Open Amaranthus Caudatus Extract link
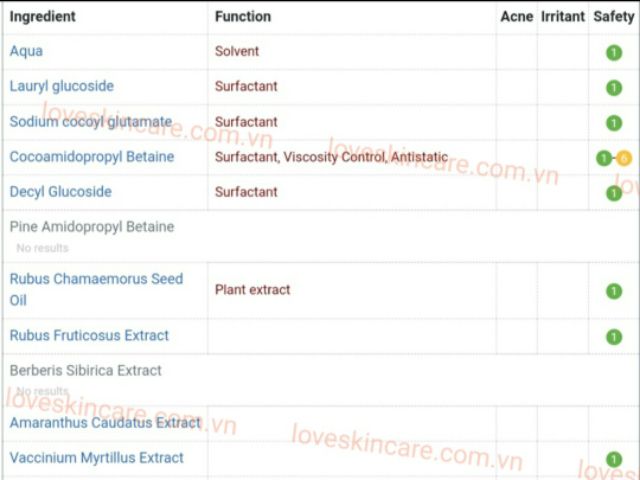This screenshot has width=640, height=480. 105,422
